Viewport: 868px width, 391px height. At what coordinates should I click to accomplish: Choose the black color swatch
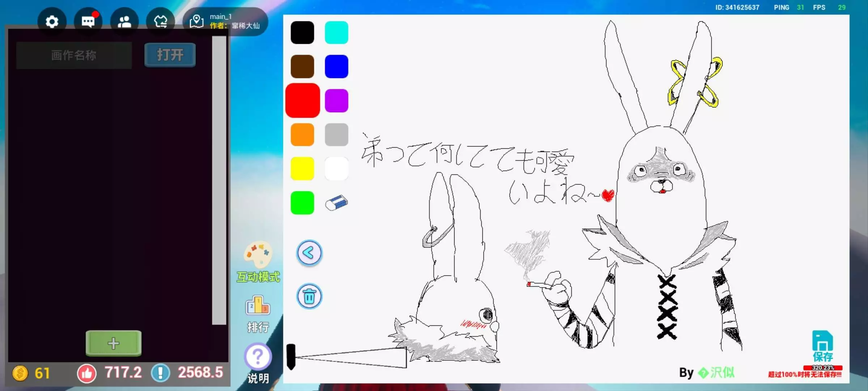pos(302,33)
